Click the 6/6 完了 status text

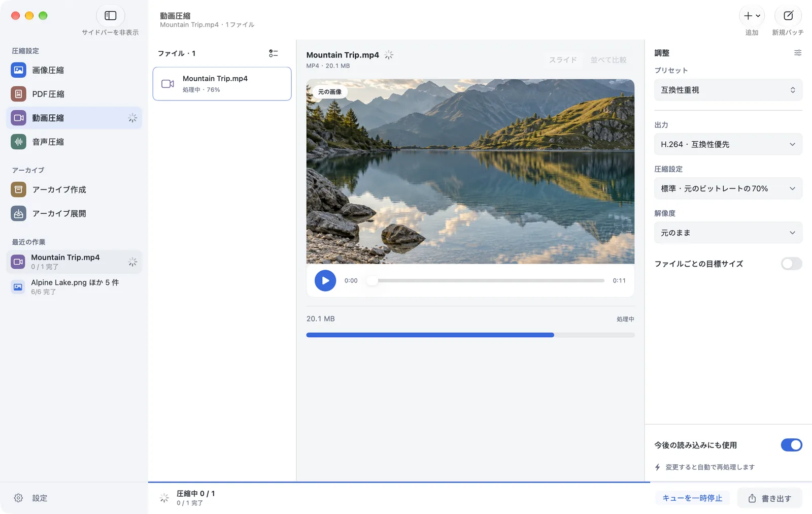(43, 292)
